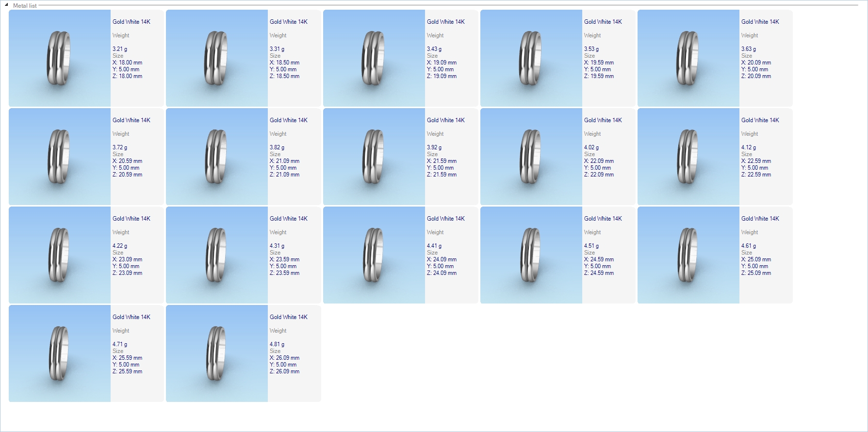
Task: Select the 4.02 g ring thumbnail
Action: [531, 157]
